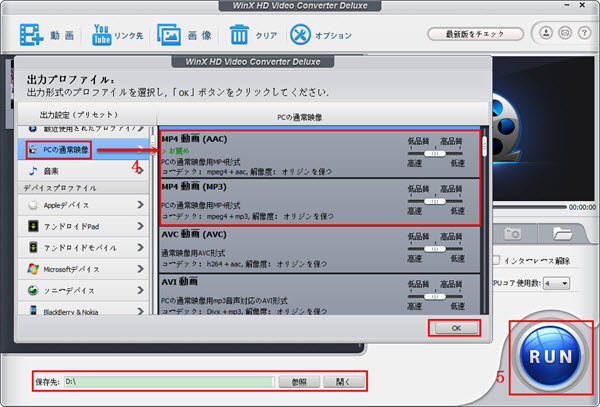Select the Appleデバイス category
The width and height of the screenshot is (600, 407).
click(x=83, y=205)
